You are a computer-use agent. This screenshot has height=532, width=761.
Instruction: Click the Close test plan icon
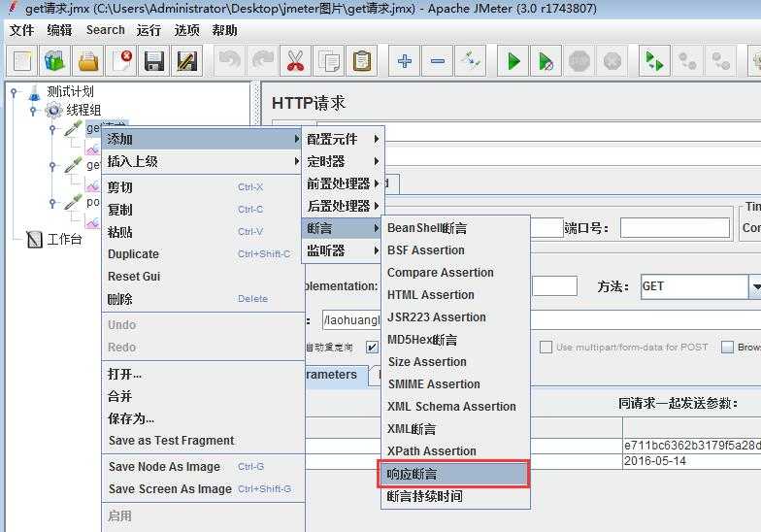pyautogui.click(x=120, y=61)
